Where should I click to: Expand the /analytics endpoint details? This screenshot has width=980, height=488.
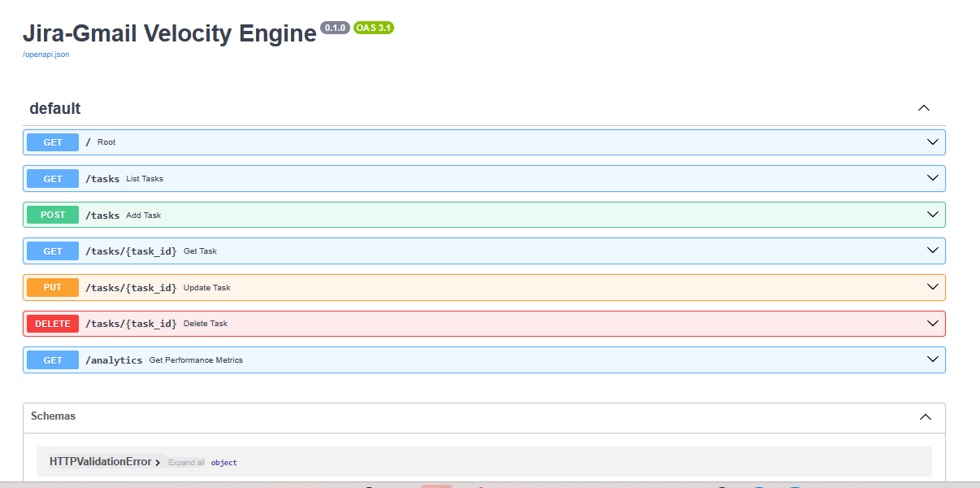point(931,359)
